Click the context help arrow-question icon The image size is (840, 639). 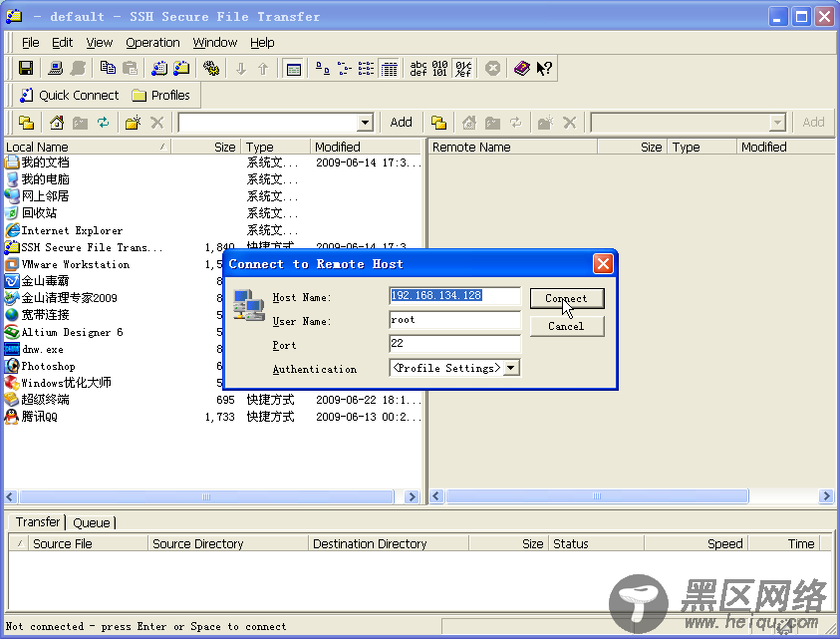(544, 68)
